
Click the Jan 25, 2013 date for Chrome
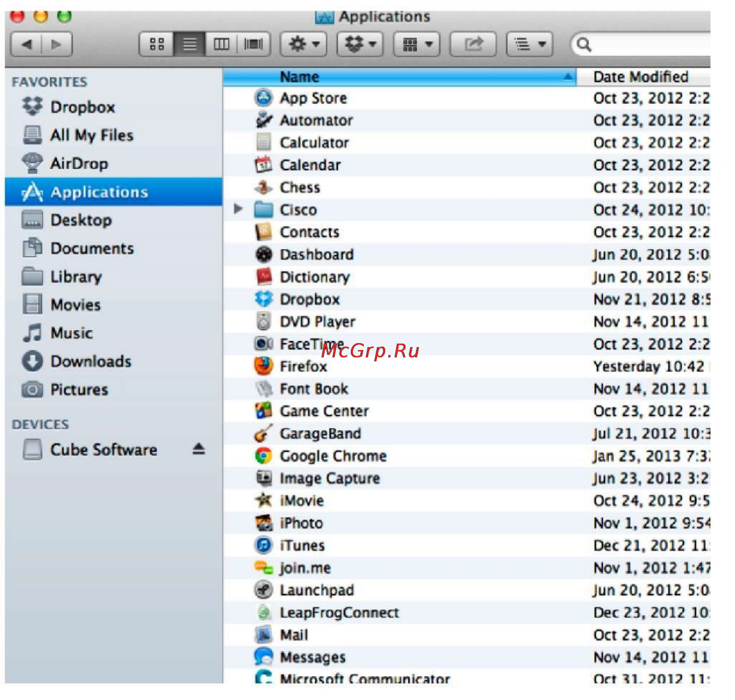tap(652, 456)
